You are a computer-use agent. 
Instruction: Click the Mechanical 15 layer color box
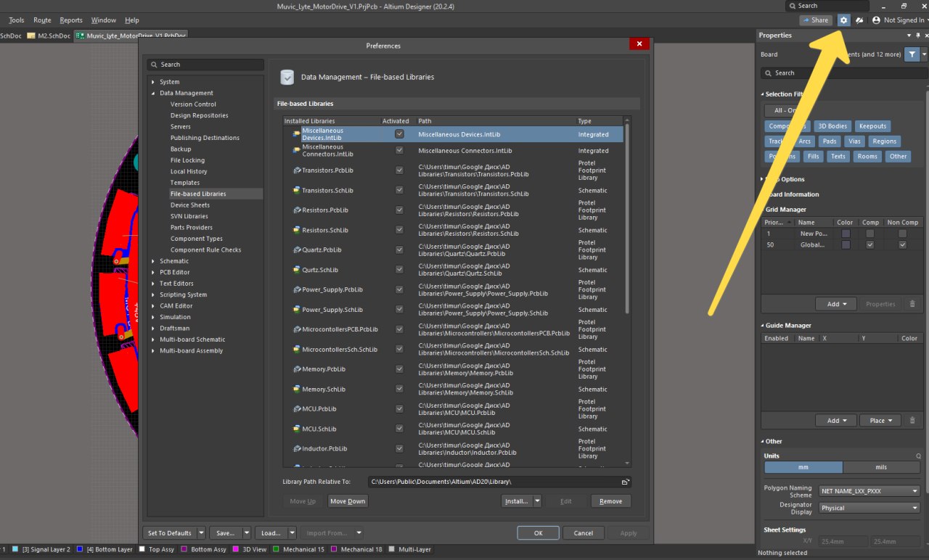[x=275, y=550]
